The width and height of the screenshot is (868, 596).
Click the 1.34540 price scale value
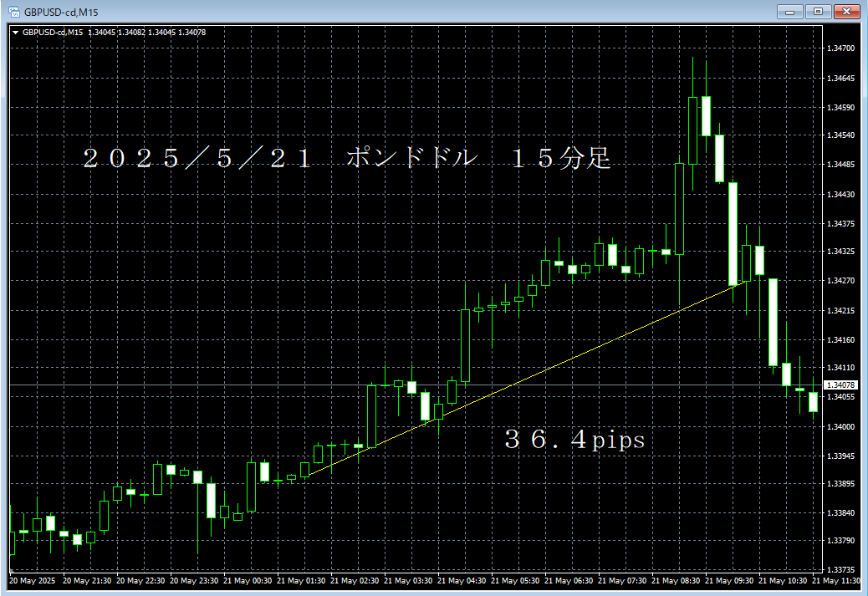[x=840, y=135]
